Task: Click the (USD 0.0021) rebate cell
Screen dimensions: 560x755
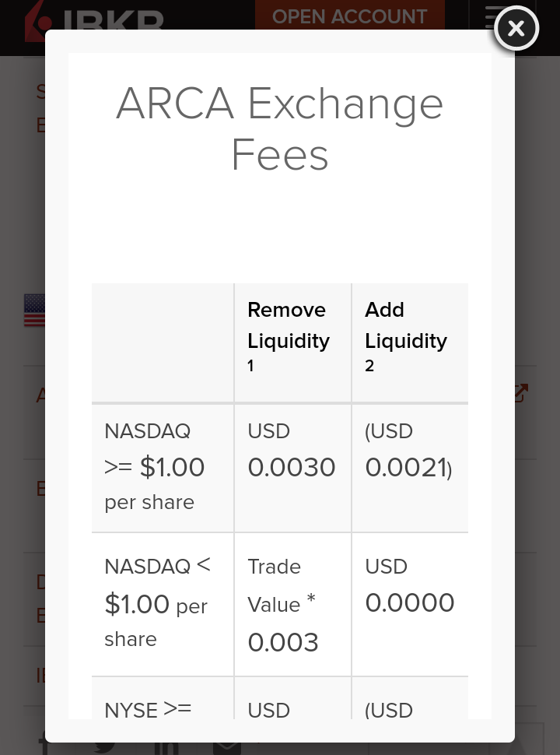Action: pos(408,452)
